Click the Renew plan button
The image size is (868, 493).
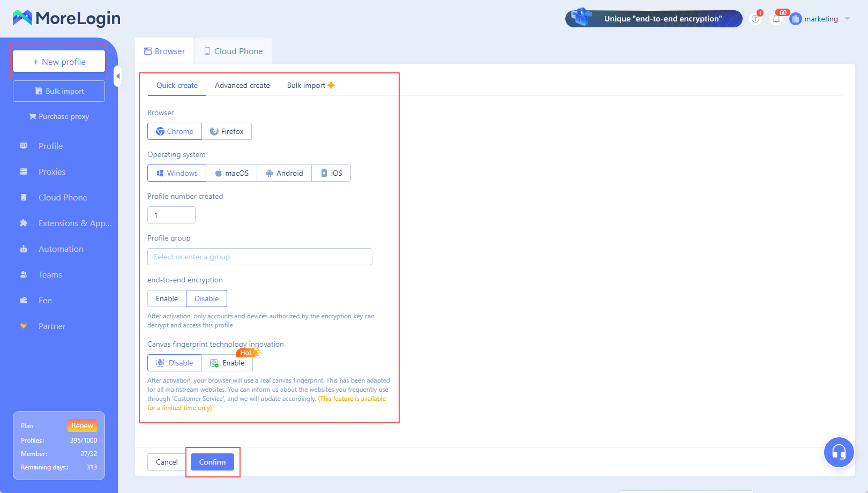point(82,425)
